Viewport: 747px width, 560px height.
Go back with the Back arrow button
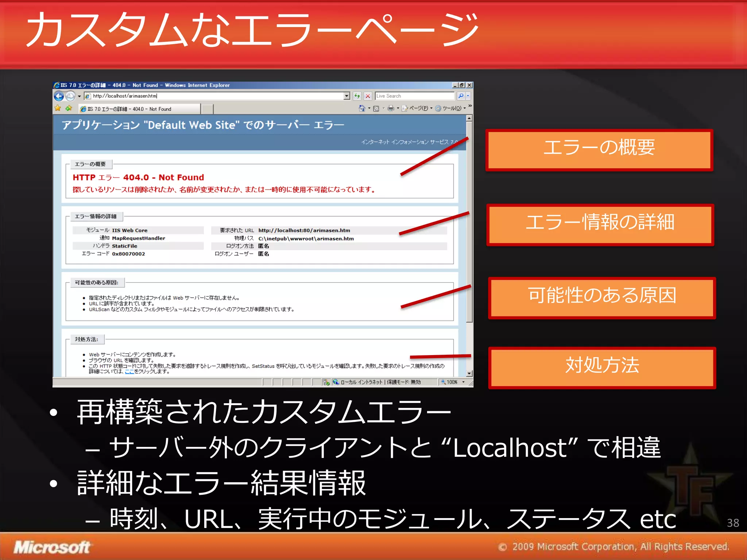[x=59, y=96]
